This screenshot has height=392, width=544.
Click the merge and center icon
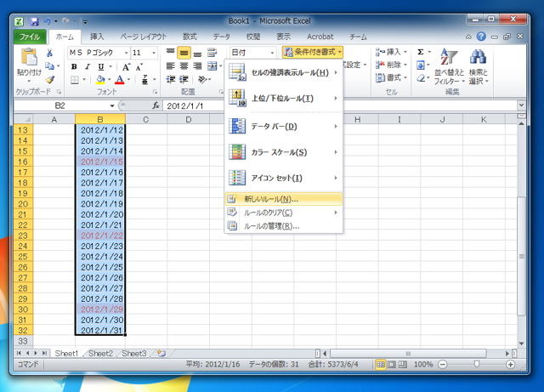coord(212,66)
